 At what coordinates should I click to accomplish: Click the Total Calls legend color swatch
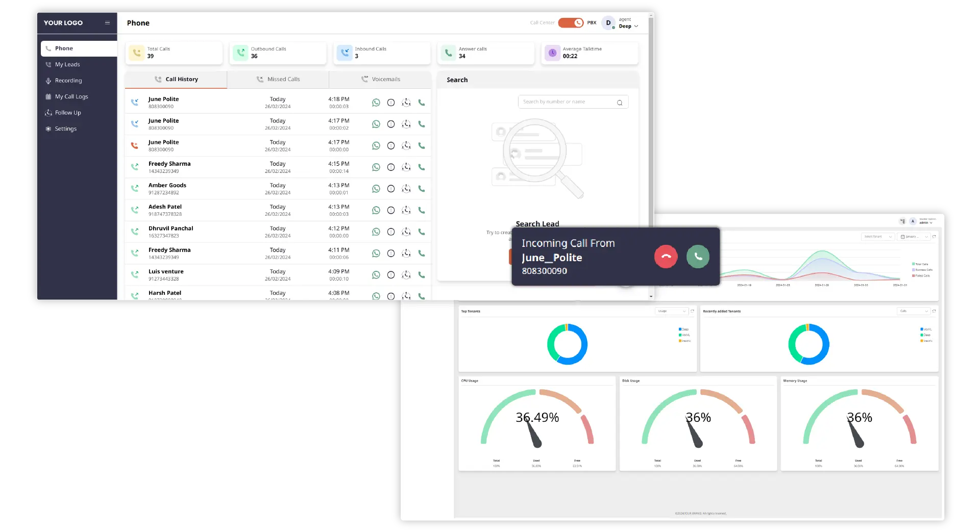913,264
